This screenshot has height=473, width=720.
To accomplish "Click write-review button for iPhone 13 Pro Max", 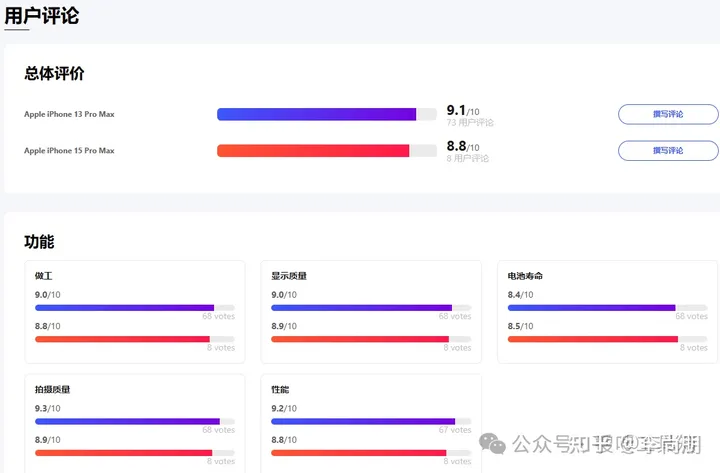I will [x=668, y=114].
